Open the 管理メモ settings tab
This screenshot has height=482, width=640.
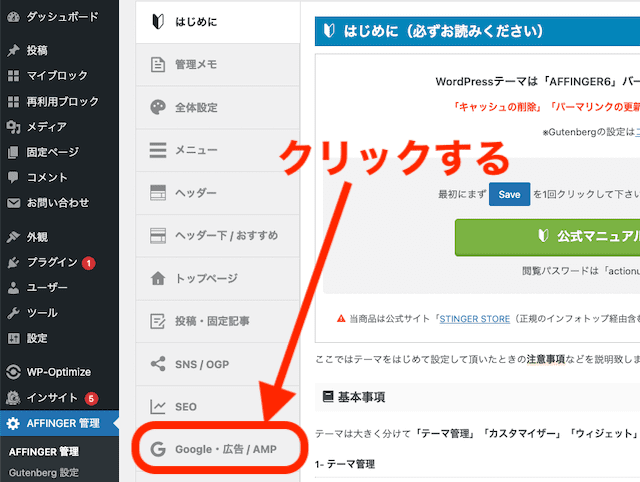[218, 64]
